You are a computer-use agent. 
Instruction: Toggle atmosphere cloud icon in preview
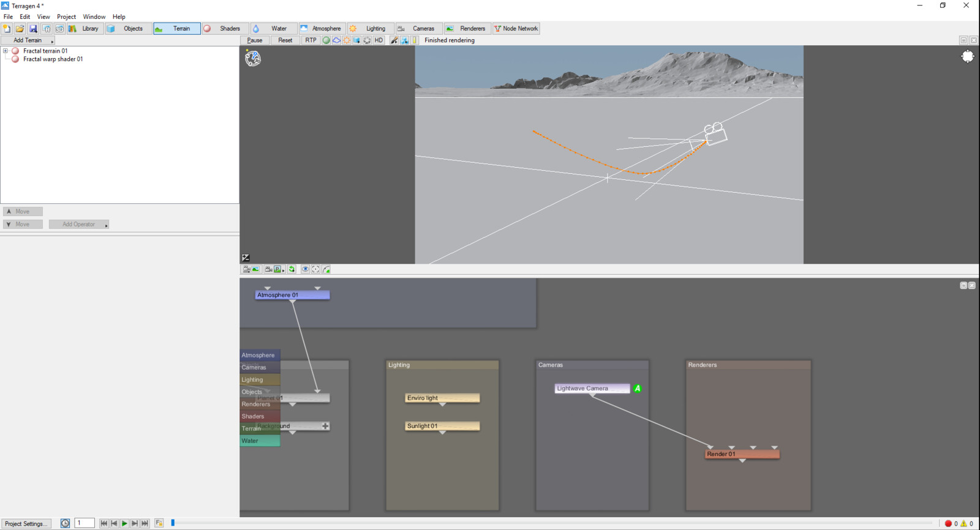click(336, 40)
